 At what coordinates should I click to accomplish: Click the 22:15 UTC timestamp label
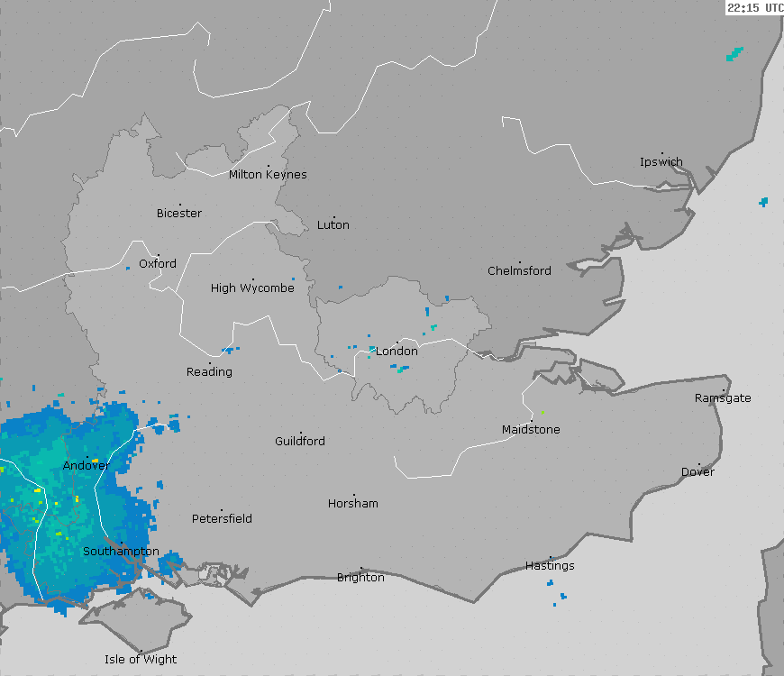tap(755, 8)
